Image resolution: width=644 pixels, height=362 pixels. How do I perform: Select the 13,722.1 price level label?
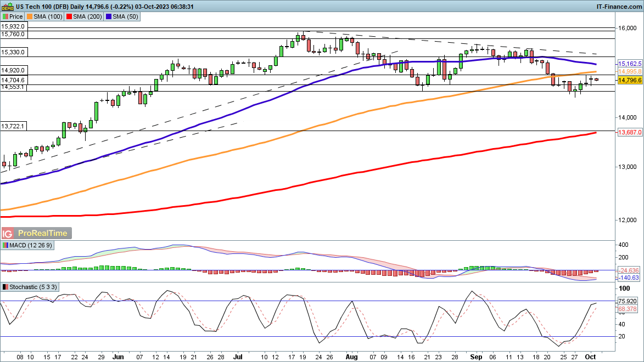click(x=13, y=126)
